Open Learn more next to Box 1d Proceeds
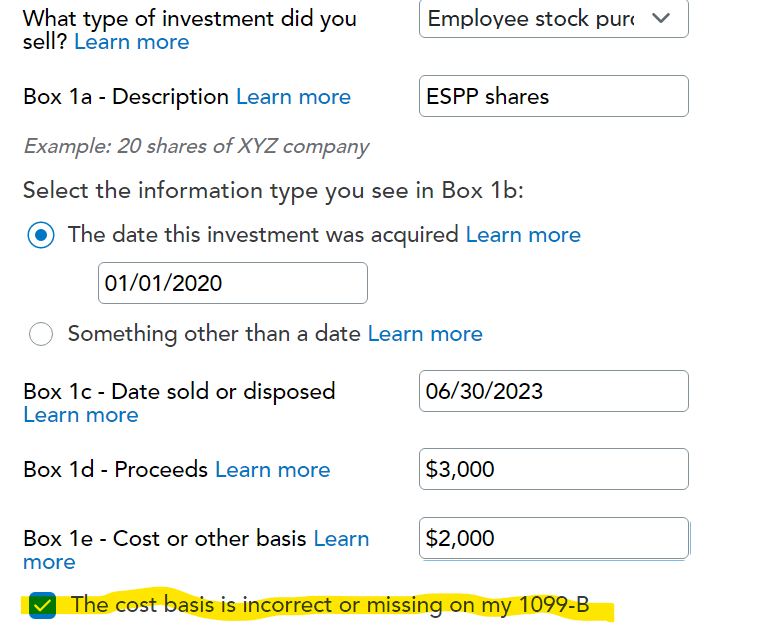 tap(272, 470)
